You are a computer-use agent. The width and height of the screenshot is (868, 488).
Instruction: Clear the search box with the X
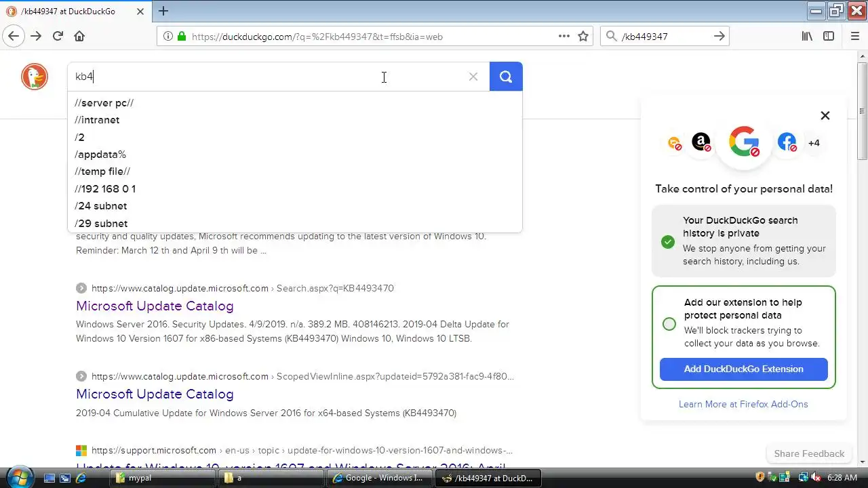473,77
